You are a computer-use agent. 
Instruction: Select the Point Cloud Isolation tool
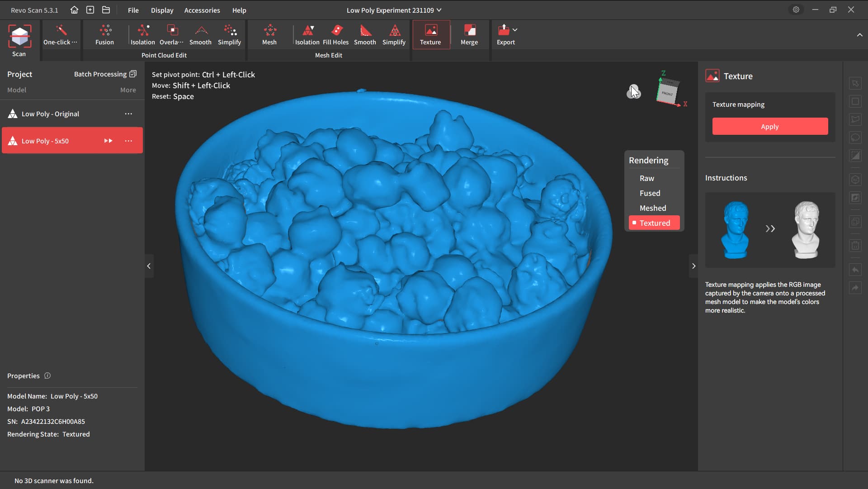tap(143, 35)
